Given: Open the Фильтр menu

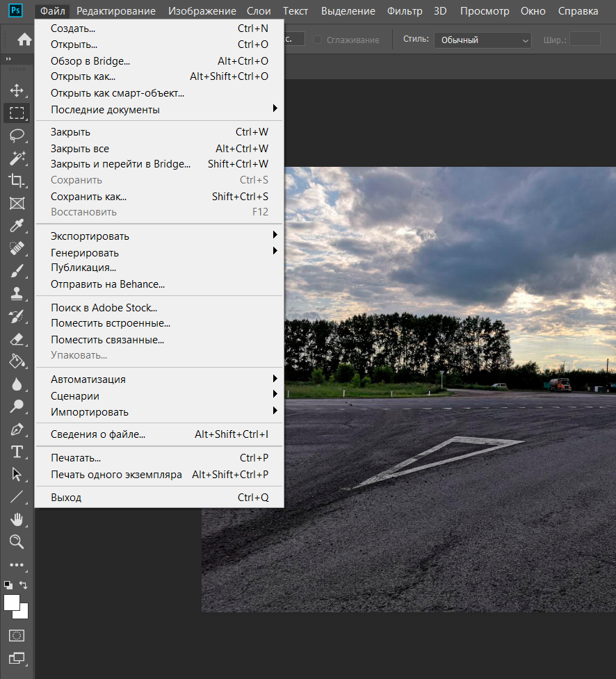Looking at the screenshot, I should (404, 11).
